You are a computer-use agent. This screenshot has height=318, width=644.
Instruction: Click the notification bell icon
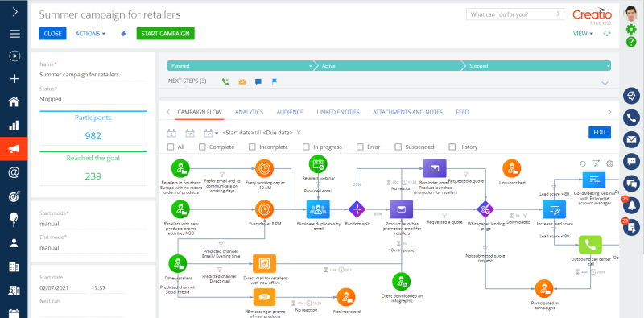pos(631,205)
